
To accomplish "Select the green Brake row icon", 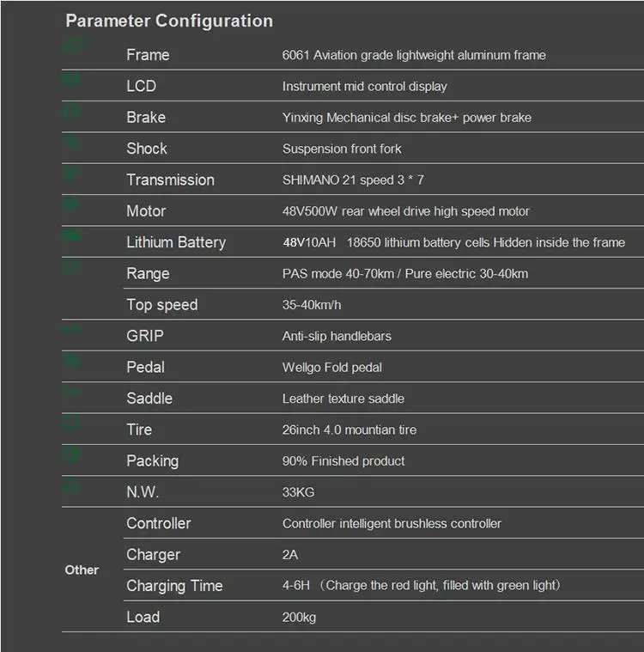I will pyautogui.click(x=72, y=113).
